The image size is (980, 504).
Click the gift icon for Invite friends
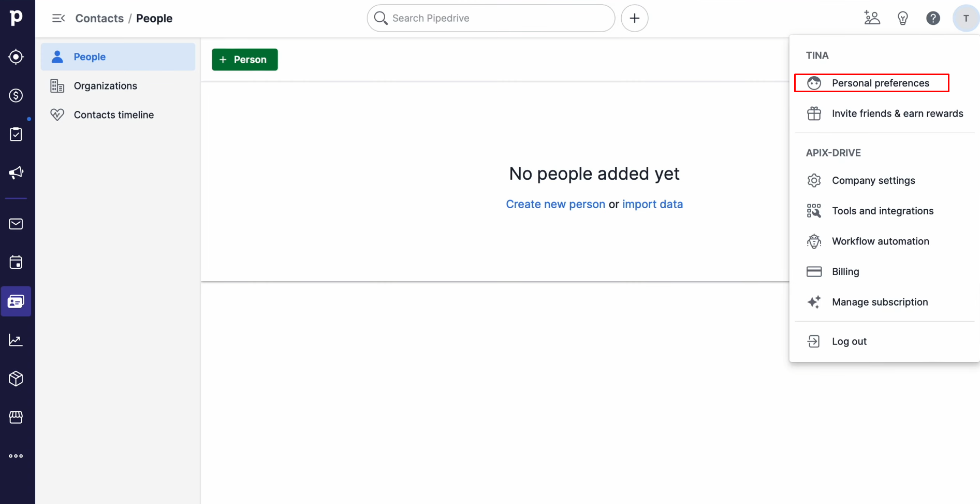814,113
